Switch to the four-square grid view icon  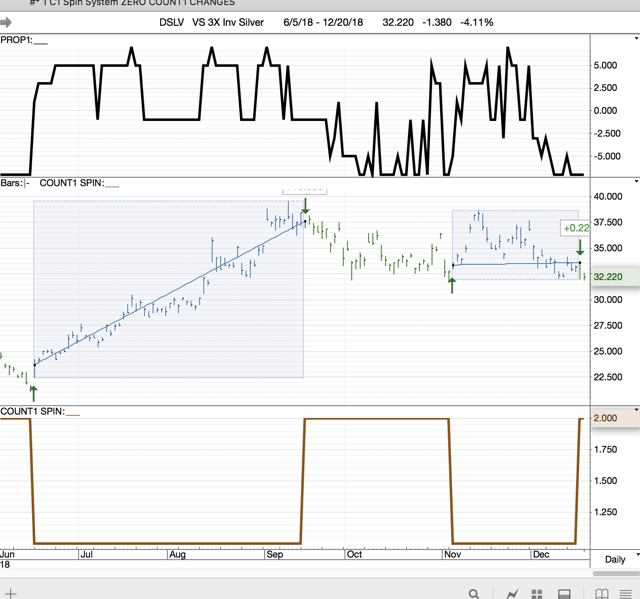click(537, 594)
